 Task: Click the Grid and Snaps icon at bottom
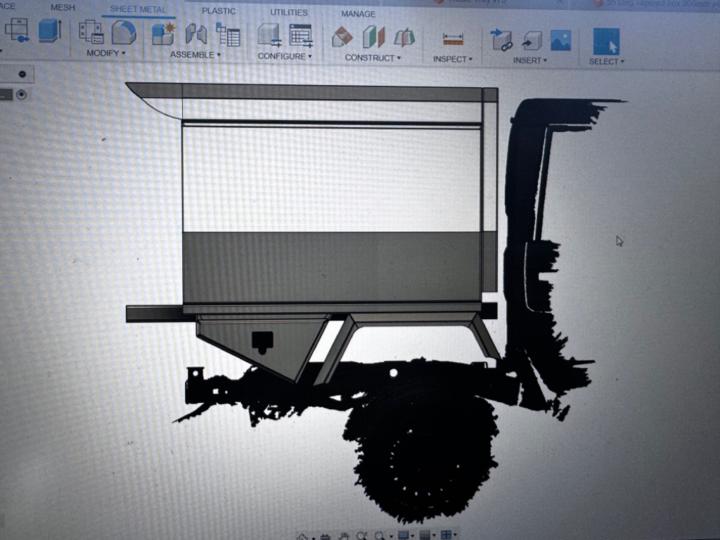[425, 535]
